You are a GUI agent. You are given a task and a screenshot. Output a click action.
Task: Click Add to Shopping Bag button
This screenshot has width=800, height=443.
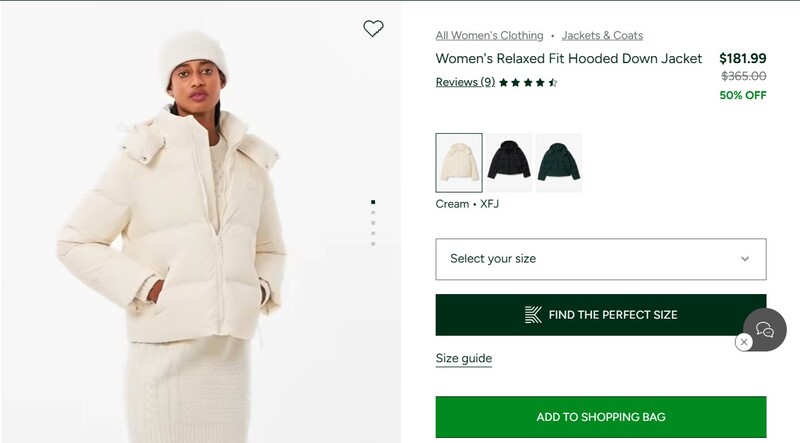600,417
